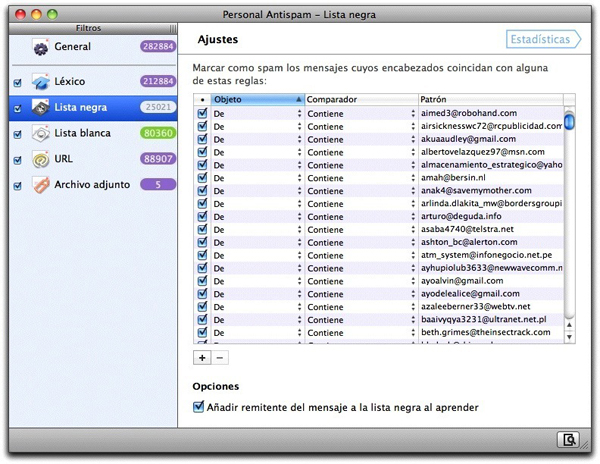Select the airsicknesswc72@rcpublicidad pattern cell

click(491, 126)
